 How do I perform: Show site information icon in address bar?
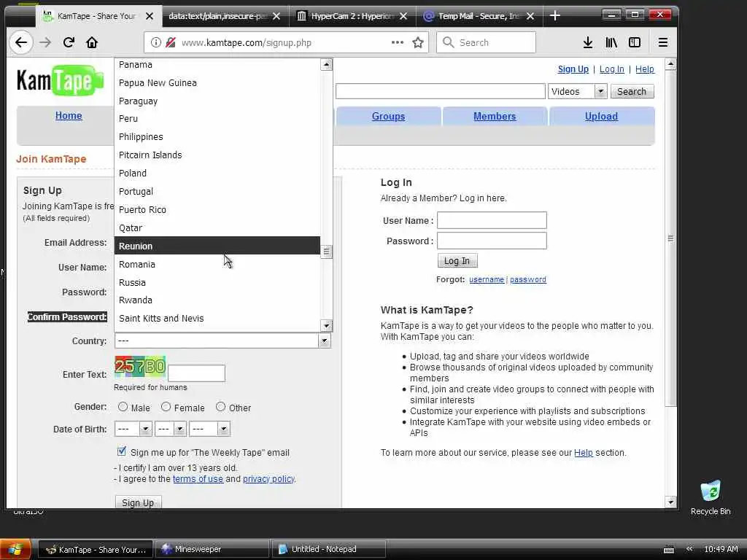[156, 42]
